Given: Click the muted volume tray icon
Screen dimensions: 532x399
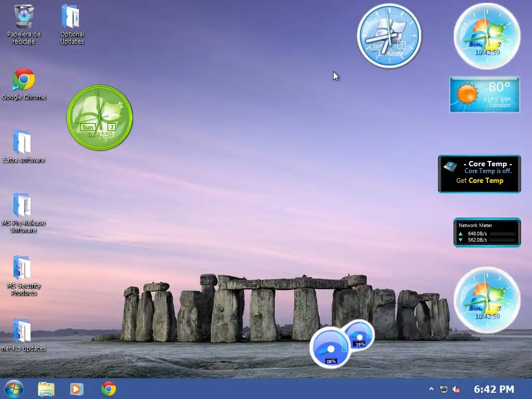Looking at the screenshot, I should [456, 389].
